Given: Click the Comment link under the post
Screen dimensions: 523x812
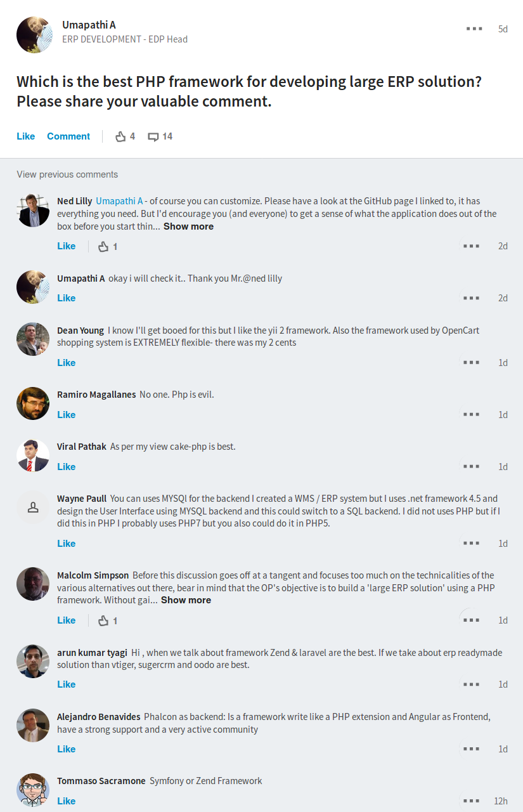Looking at the screenshot, I should coord(68,136).
